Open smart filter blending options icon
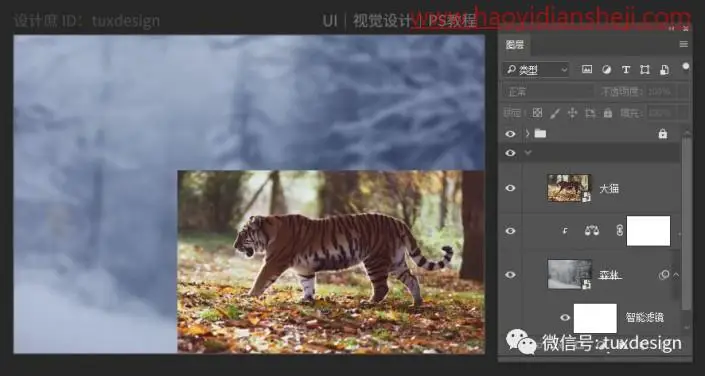The width and height of the screenshot is (705, 376). [663, 275]
